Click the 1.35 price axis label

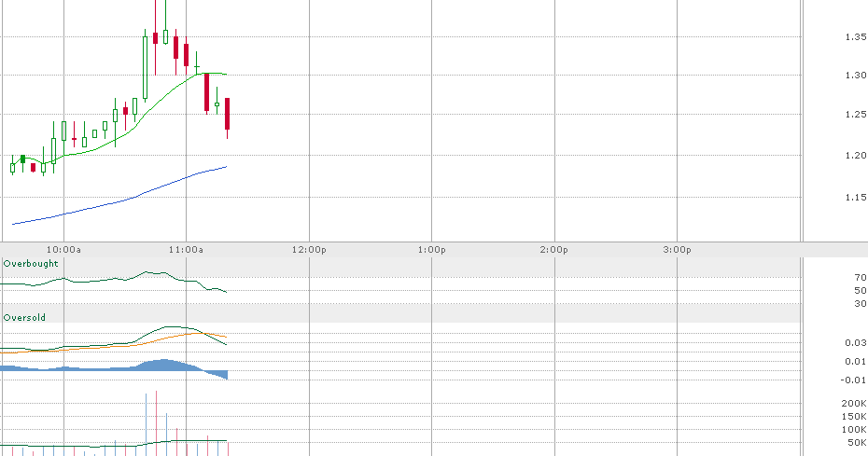(x=856, y=37)
